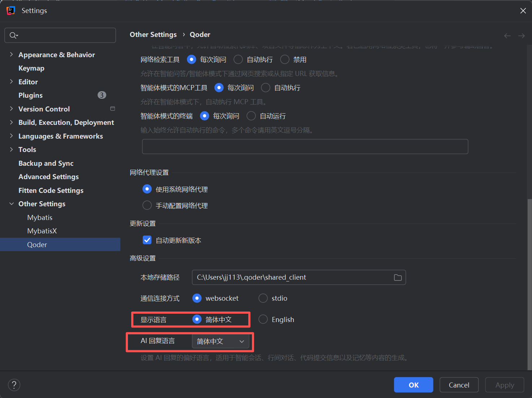
Task: Click the 高级设置 section heading
Action: (143, 258)
